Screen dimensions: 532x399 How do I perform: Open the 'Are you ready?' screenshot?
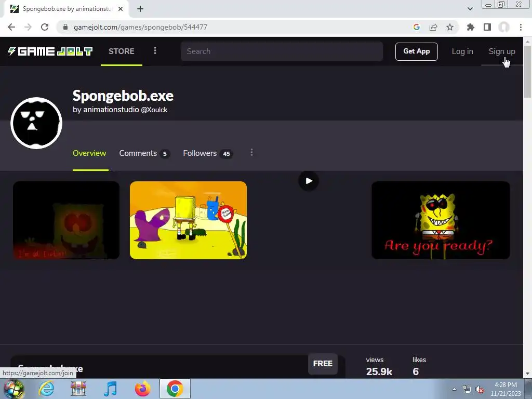click(x=441, y=220)
